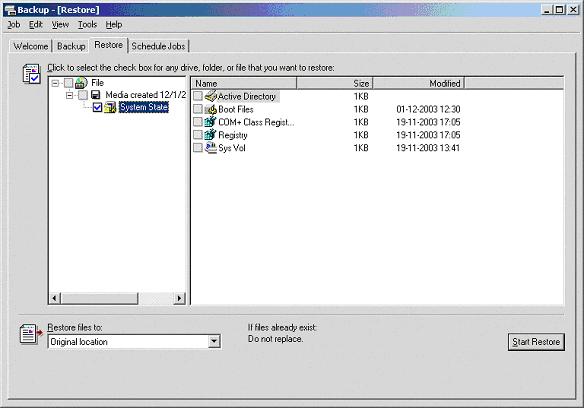Click the System State tree icon
Screen dimensions: 584x408
point(110,107)
